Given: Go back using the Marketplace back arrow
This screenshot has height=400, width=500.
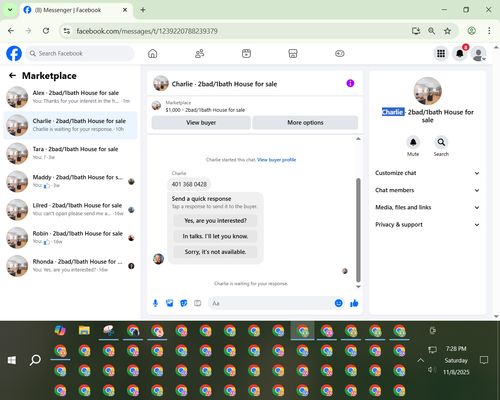Looking at the screenshot, I should coord(12,76).
